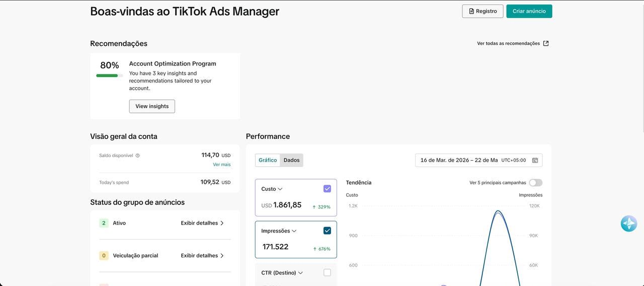
Task: Click the yellow Veiculação parcial count badge 0
Action: pyautogui.click(x=104, y=256)
